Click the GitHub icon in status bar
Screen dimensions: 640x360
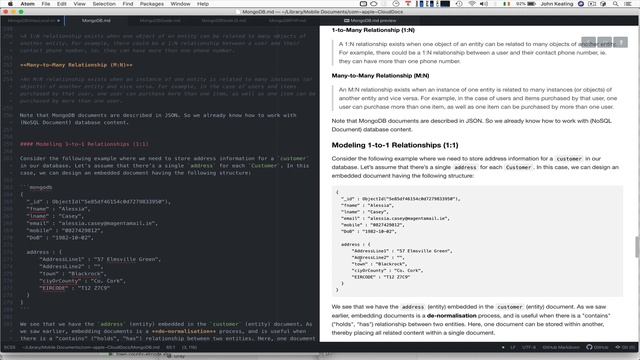click(x=597, y=347)
